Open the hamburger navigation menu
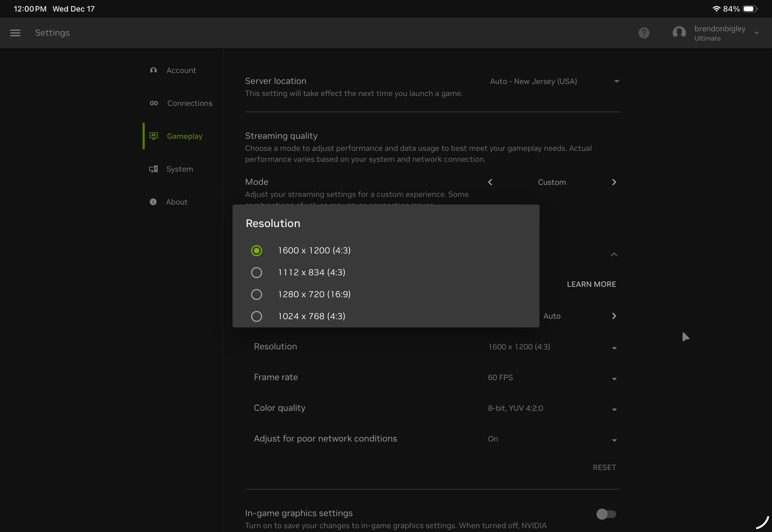This screenshot has width=772, height=532. pyautogui.click(x=15, y=33)
